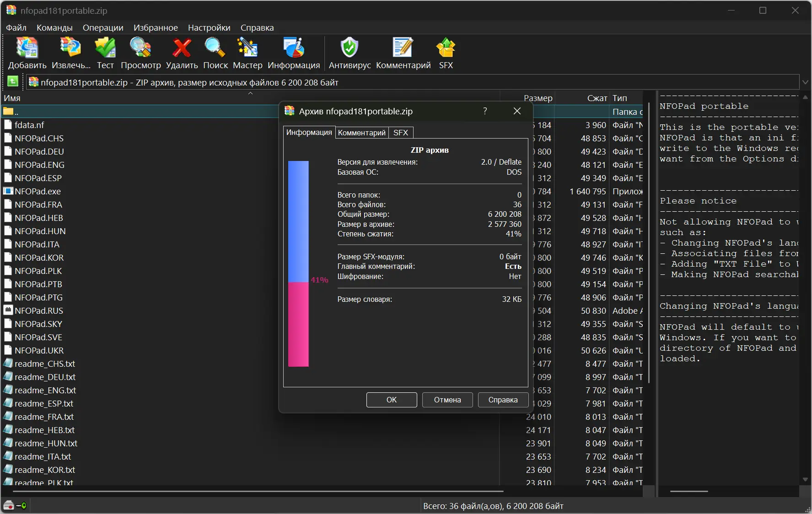Launch the Мастер (Wizard) icon
Screen dimensions: 812x514
coord(247,48)
